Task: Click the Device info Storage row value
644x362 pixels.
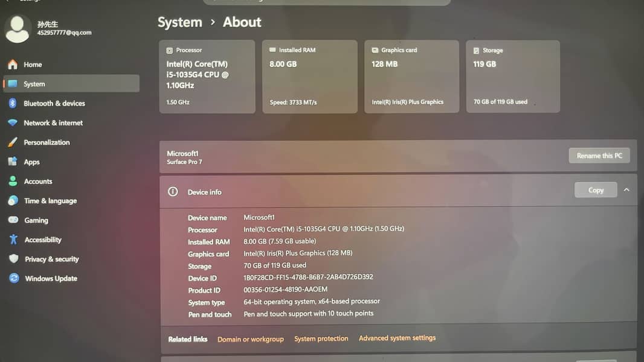Action: tap(275, 265)
